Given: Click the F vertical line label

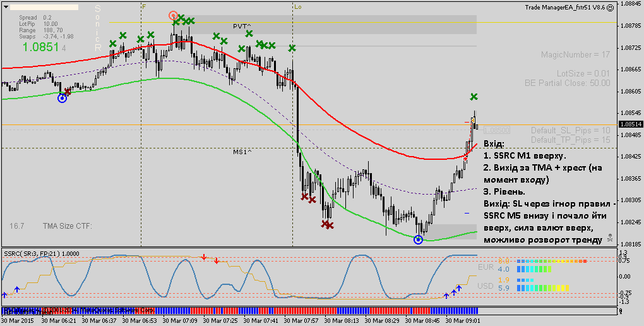Looking at the screenshot, I should [x=144, y=6].
